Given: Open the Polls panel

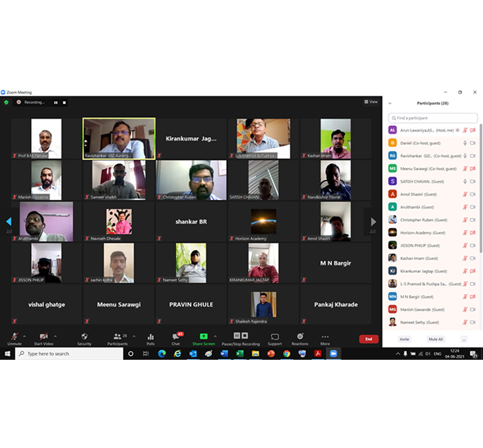Looking at the screenshot, I should (150, 338).
